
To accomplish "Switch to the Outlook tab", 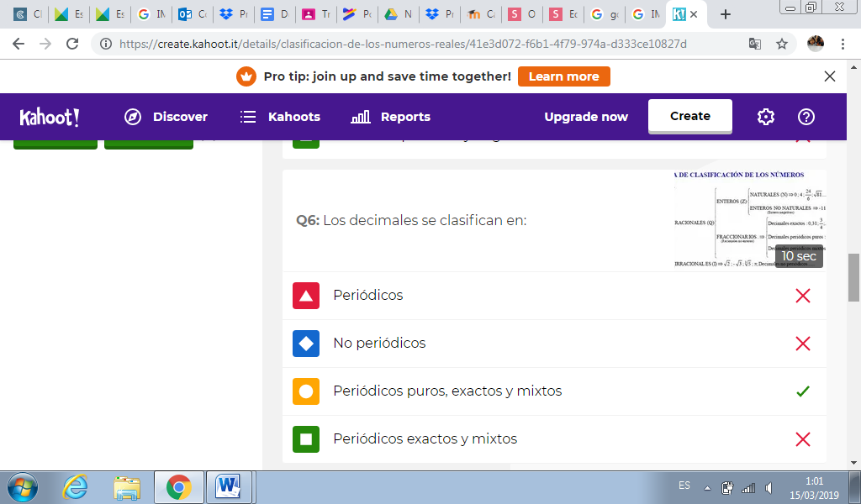I will (x=193, y=14).
